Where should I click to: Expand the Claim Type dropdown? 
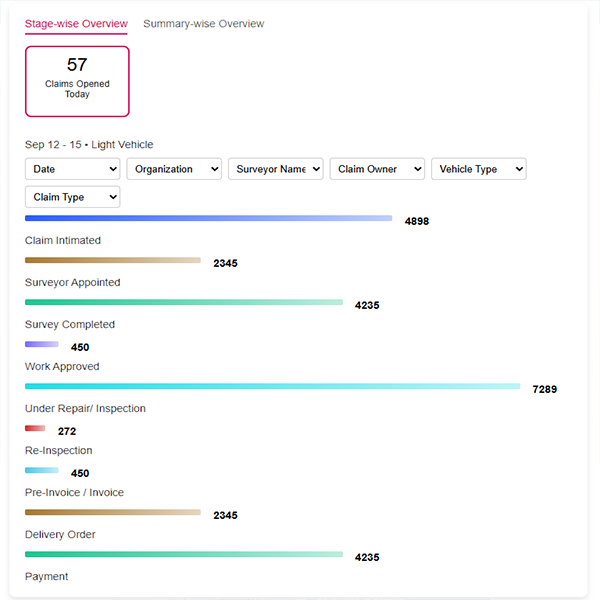coord(72,197)
